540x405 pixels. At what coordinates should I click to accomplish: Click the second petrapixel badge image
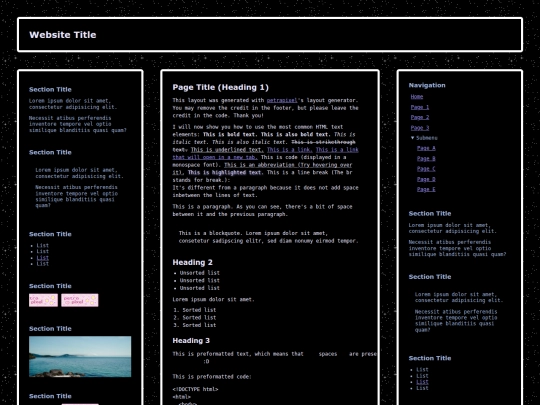click(80, 300)
